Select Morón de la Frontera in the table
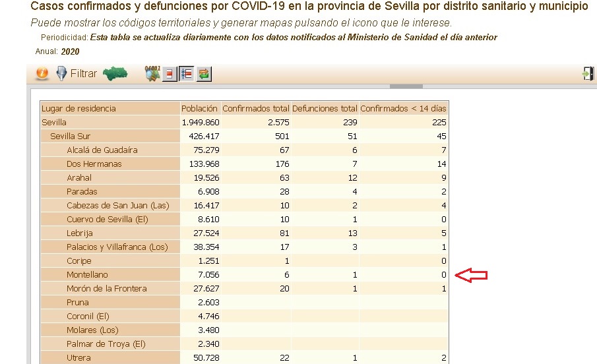 click(106, 289)
